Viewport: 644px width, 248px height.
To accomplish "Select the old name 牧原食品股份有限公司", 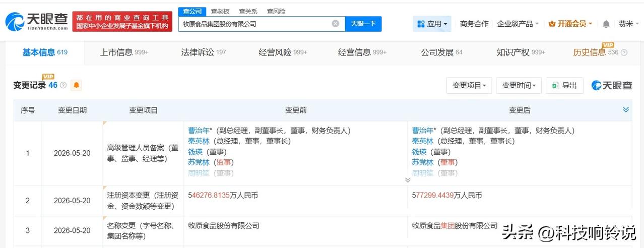I will pos(223,225).
